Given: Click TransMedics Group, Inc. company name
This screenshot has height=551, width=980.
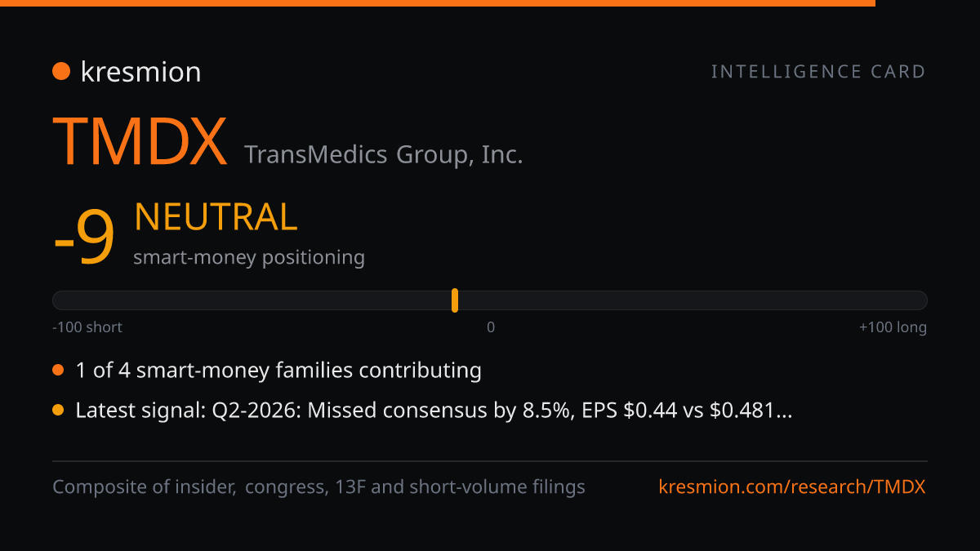Looking at the screenshot, I should coord(383,154).
